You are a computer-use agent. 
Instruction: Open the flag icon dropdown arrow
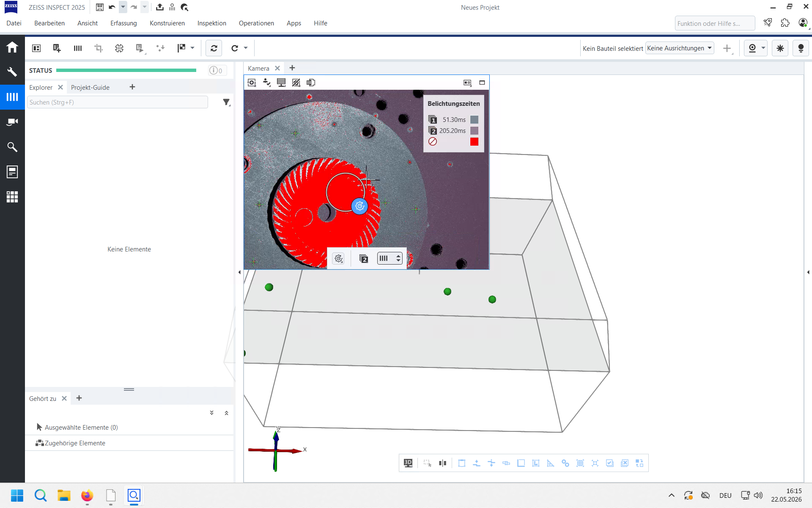[192, 48]
